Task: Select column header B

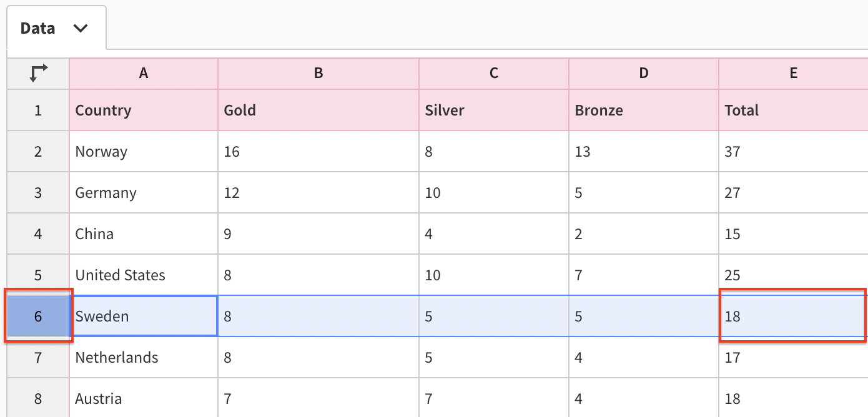Action: point(318,73)
